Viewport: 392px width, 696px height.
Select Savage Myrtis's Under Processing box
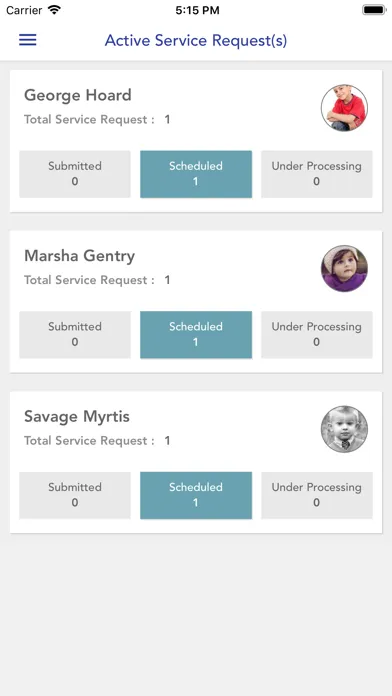coord(317,495)
